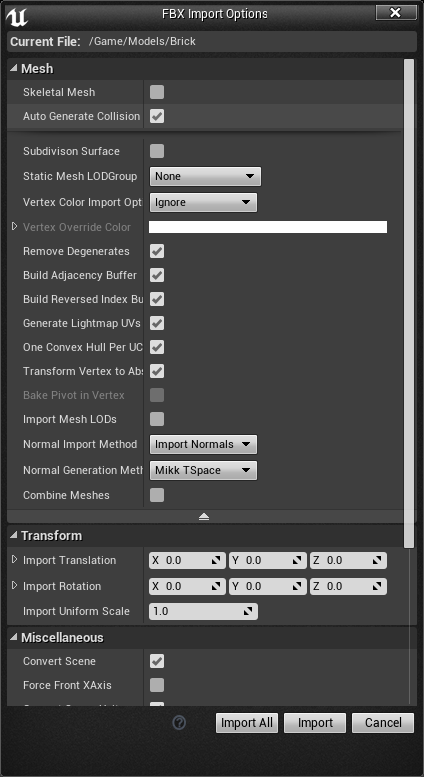Viewport: 424px width, 777px height.
Task: Open Normal Generation Method dropdown
Action: click(203, 470)
